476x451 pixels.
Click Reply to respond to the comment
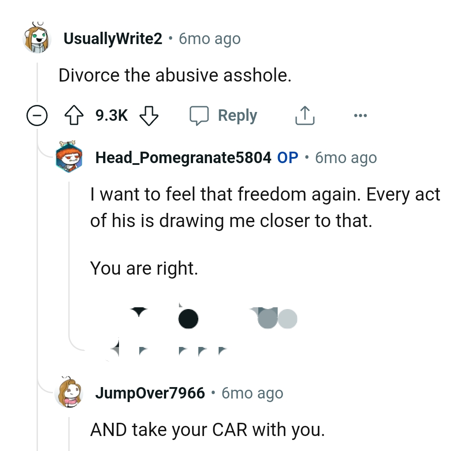click(237, 115)
